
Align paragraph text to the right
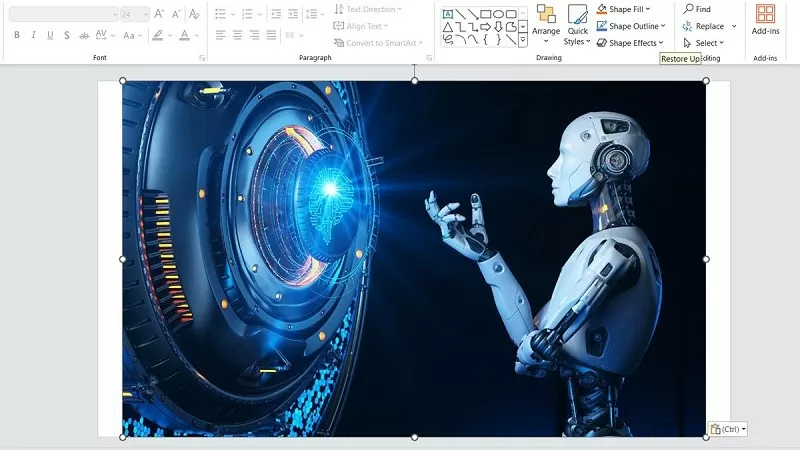(x=255, y=35)
